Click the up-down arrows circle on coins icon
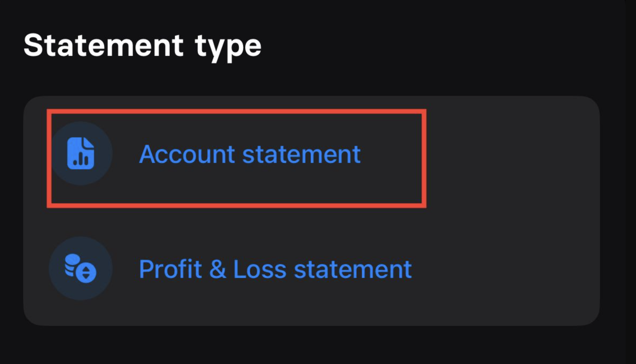This screenshot has width=636, height=364. pos(86,273)
